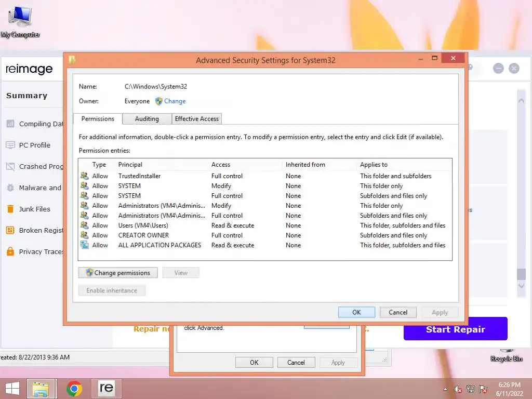532x399 pixels.
Task: Click the Windows Start button
Action: 12,389
